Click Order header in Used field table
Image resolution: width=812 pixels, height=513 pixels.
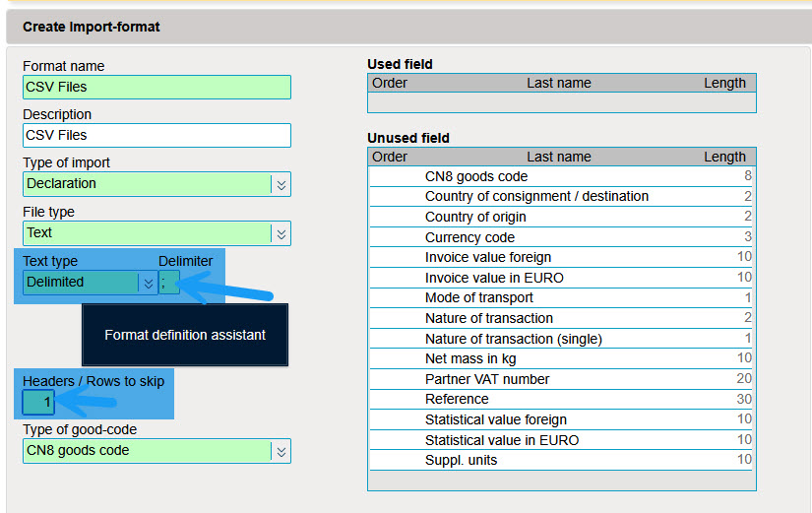coord(390,83)
